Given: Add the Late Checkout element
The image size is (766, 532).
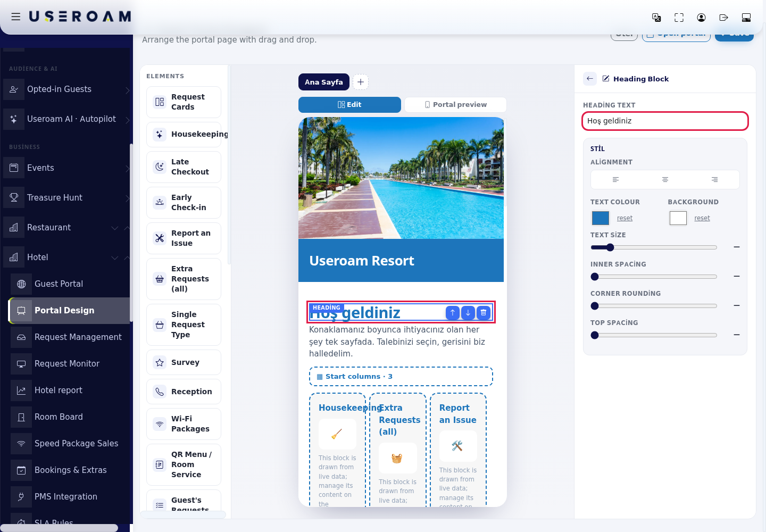Looking at the screenshot, I should [184, 167].
